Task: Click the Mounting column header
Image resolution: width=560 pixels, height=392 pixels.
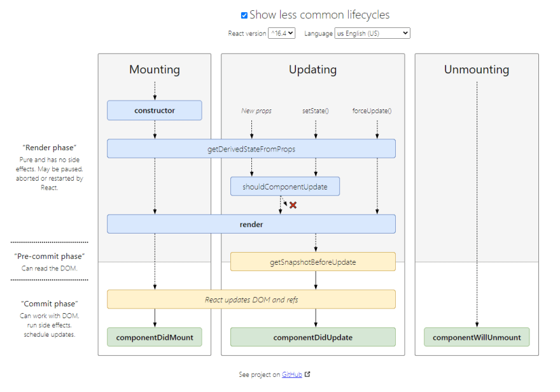Action: point(154,69)
